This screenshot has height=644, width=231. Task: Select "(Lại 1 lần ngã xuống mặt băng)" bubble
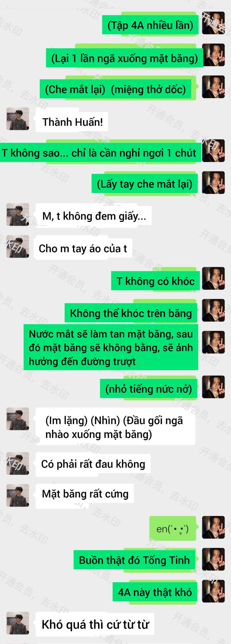125,58
